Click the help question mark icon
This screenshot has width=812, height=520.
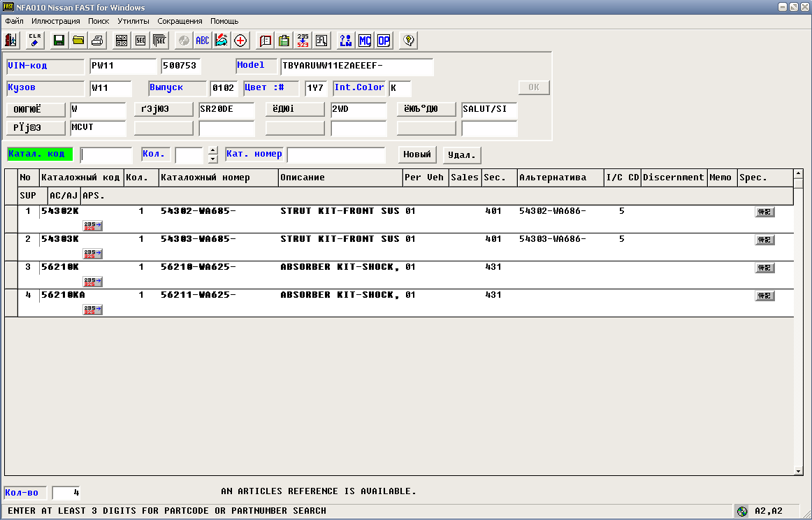click(x=409, y=41)
